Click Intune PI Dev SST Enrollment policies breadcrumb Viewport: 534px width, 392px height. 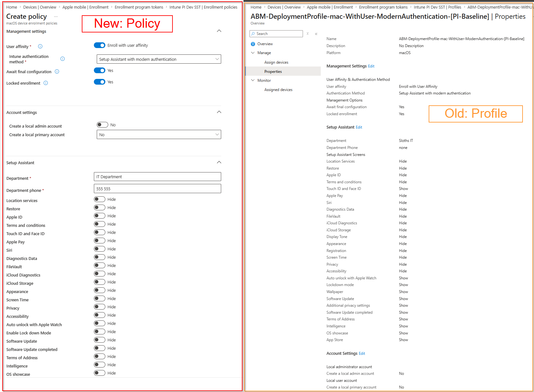[203, 7]
